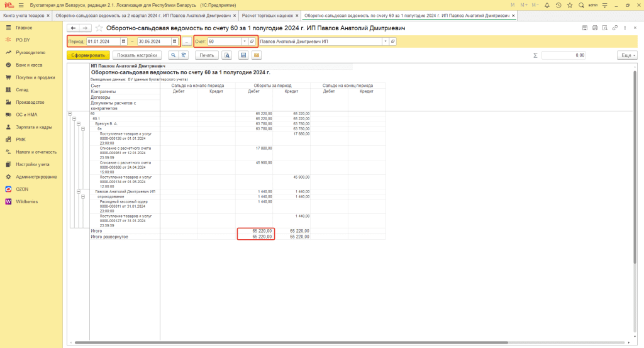This screenshot has height=348, width=644.
Task: Click the period selection ellipsis button
Action: coord(186,42)
